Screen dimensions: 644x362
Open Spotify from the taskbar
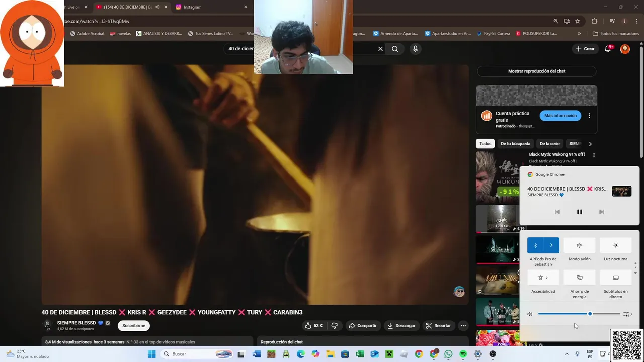click(x=463, y=354)
